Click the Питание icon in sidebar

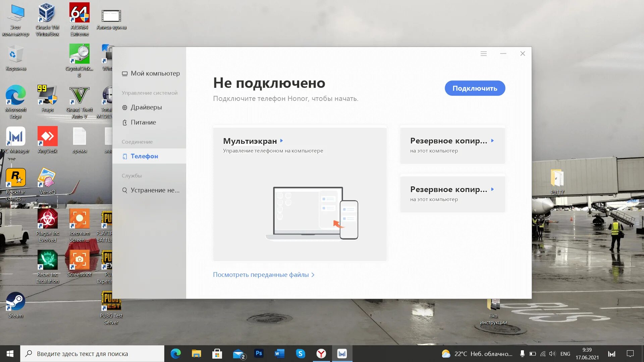click(x=125, y=122)
